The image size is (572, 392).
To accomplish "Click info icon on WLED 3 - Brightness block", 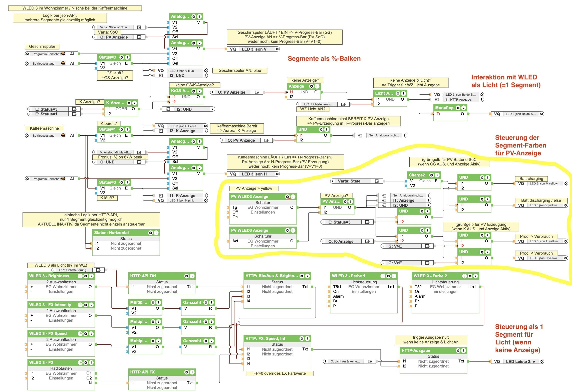I will click(91, 276).
